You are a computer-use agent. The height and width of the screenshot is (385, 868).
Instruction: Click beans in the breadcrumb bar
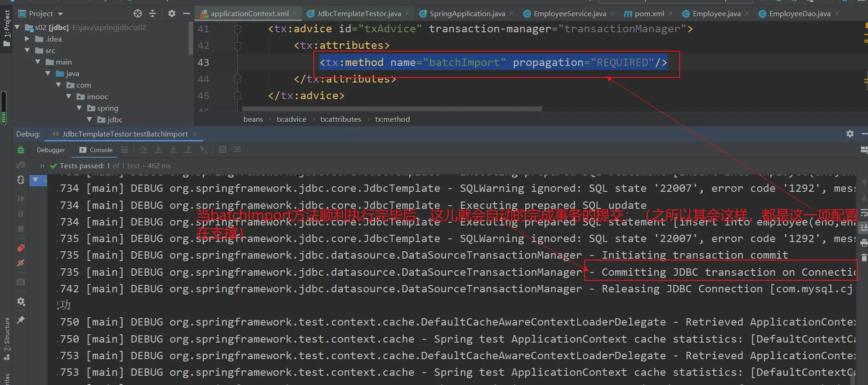pyautogui.click(x=253, y=119)
